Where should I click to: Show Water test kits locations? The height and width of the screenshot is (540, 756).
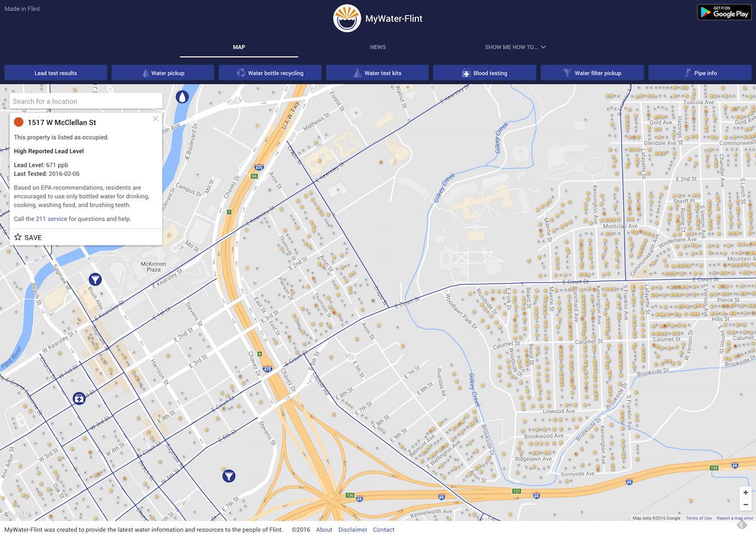coord(377,73)
